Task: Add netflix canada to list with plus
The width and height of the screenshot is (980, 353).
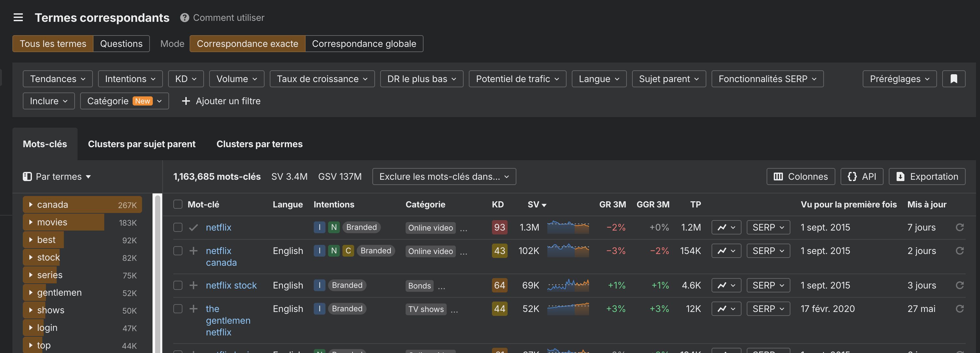Action: coord(193,251)
